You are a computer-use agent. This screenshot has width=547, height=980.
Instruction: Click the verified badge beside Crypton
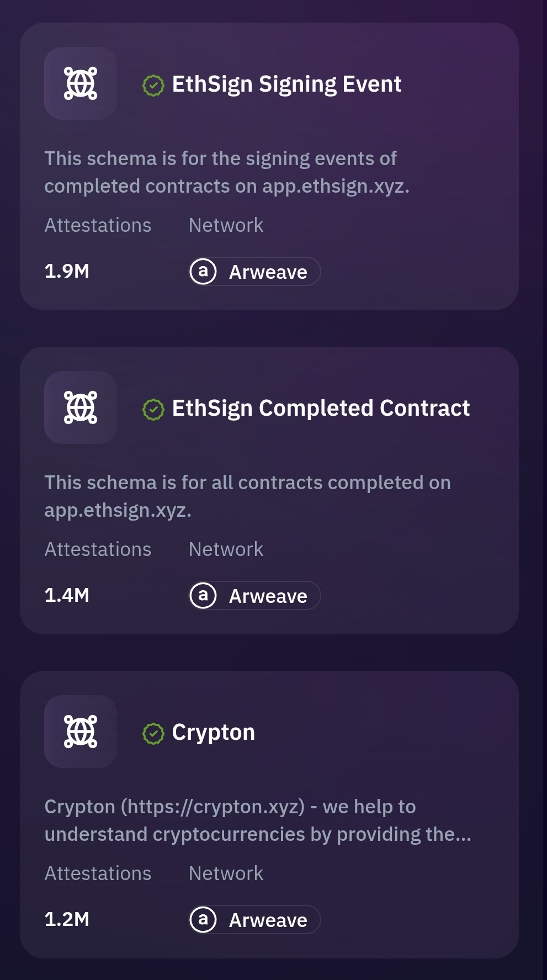click(x=153, y=733)
